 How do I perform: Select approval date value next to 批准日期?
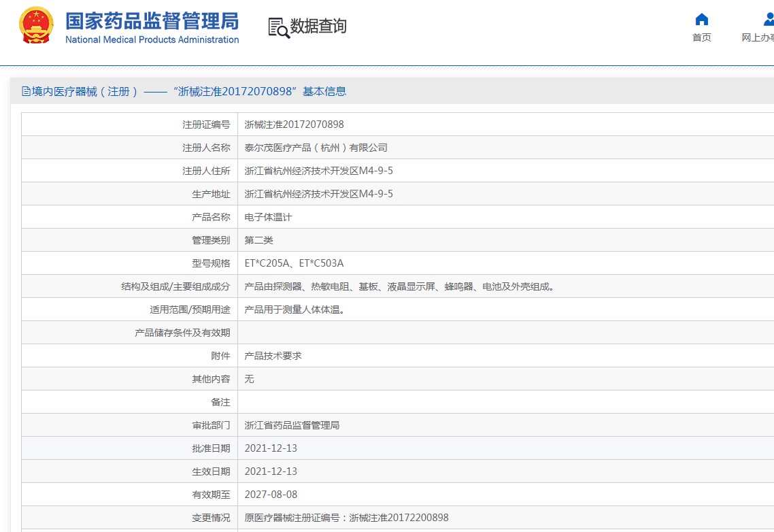point(271,448)
